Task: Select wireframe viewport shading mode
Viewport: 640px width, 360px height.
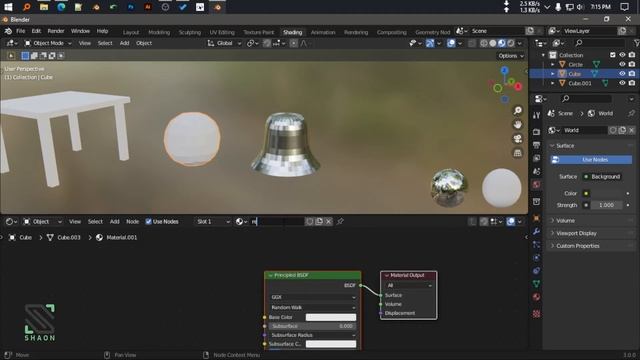Action: (484, 43)
